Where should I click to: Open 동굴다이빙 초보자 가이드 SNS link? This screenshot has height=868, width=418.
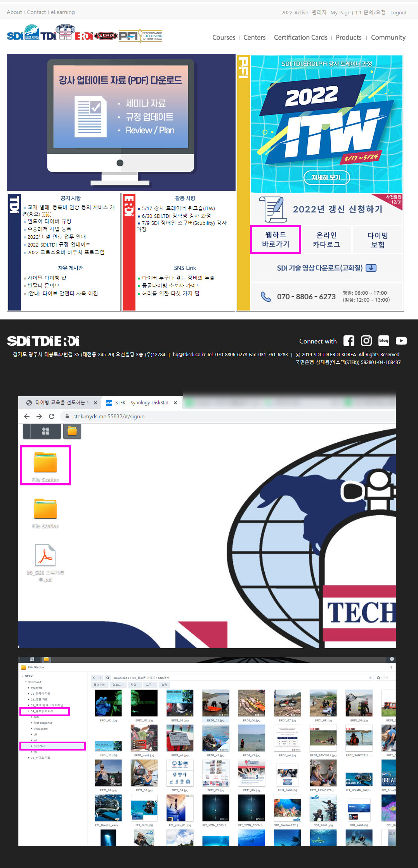[x=171, y=286]
